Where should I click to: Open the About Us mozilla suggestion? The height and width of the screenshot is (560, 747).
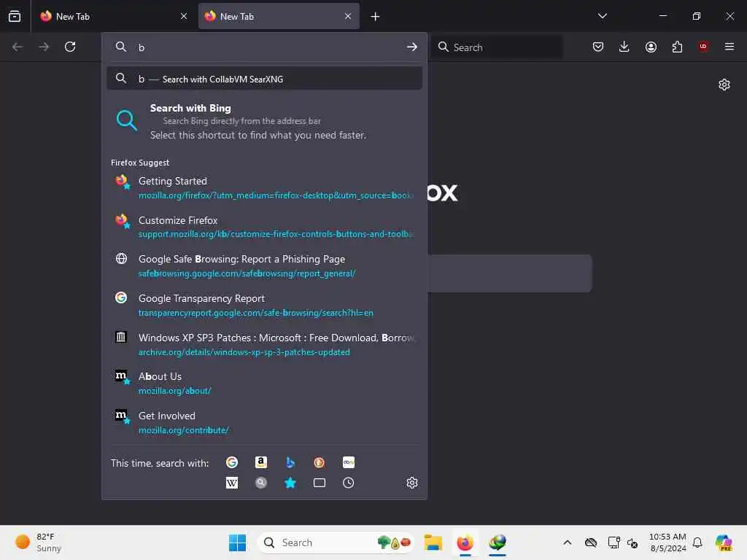pos(264,384)
